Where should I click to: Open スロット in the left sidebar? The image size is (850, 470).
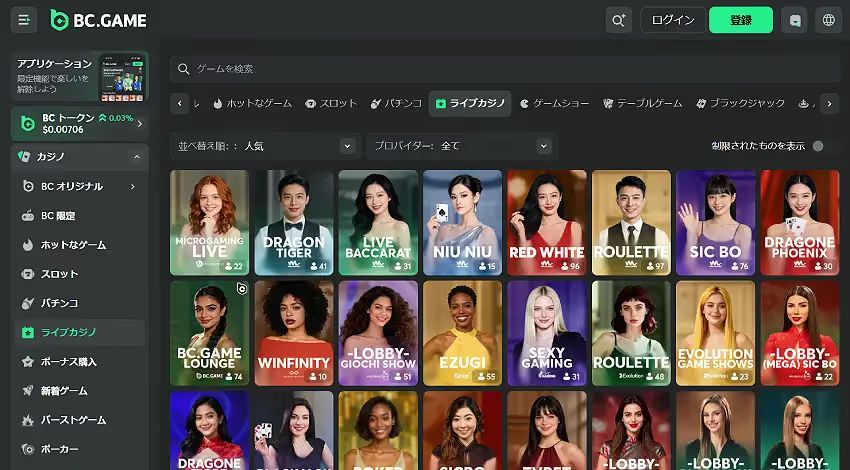tap(59, 274)
